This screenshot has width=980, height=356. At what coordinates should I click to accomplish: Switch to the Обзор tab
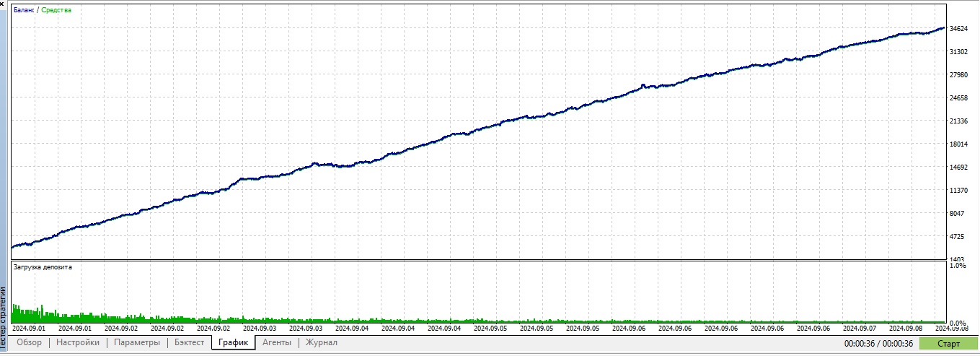click(30, 343)
